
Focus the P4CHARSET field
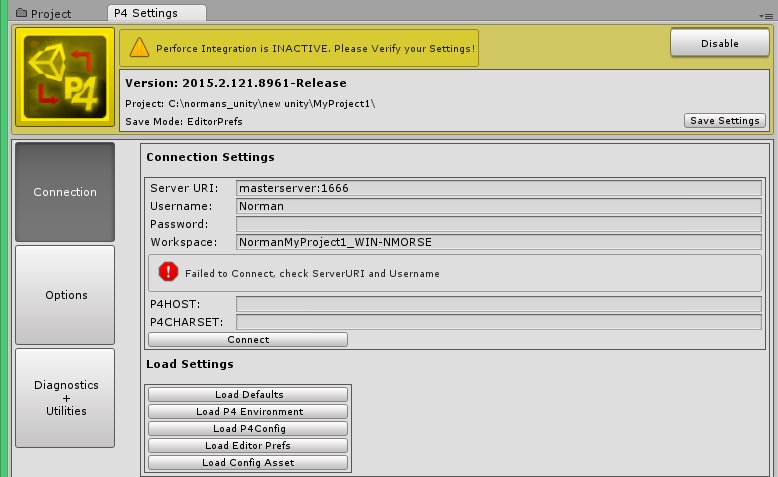[499, 322]
